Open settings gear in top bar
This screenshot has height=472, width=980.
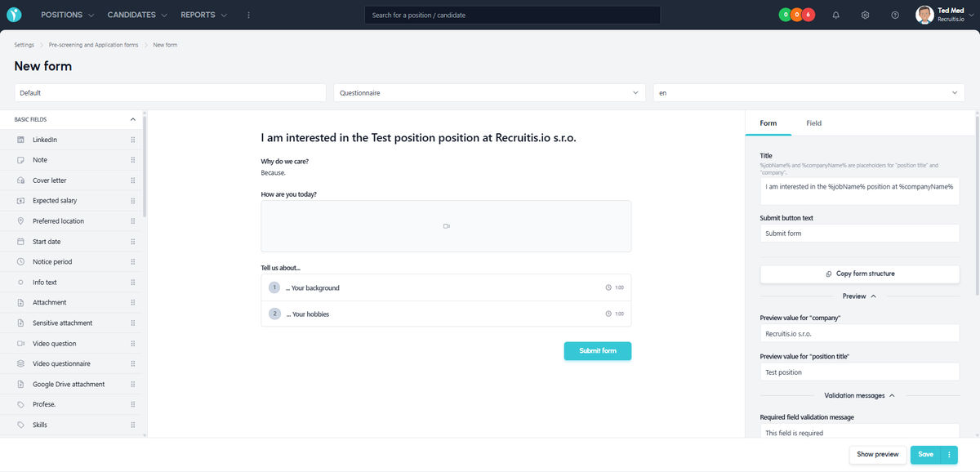point(865,15)
